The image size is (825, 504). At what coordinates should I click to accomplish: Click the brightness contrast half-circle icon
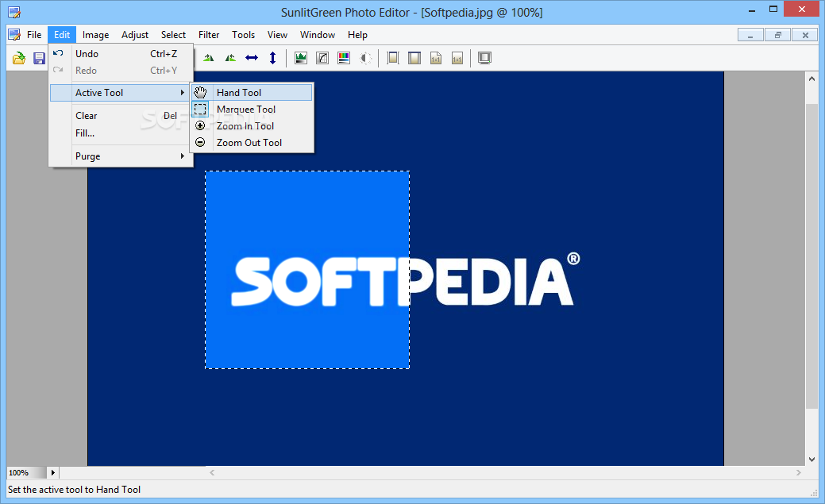(365, 58)
